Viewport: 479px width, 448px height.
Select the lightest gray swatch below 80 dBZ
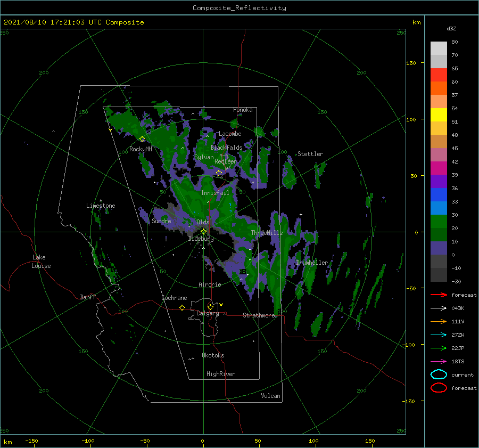pos(439,48)
